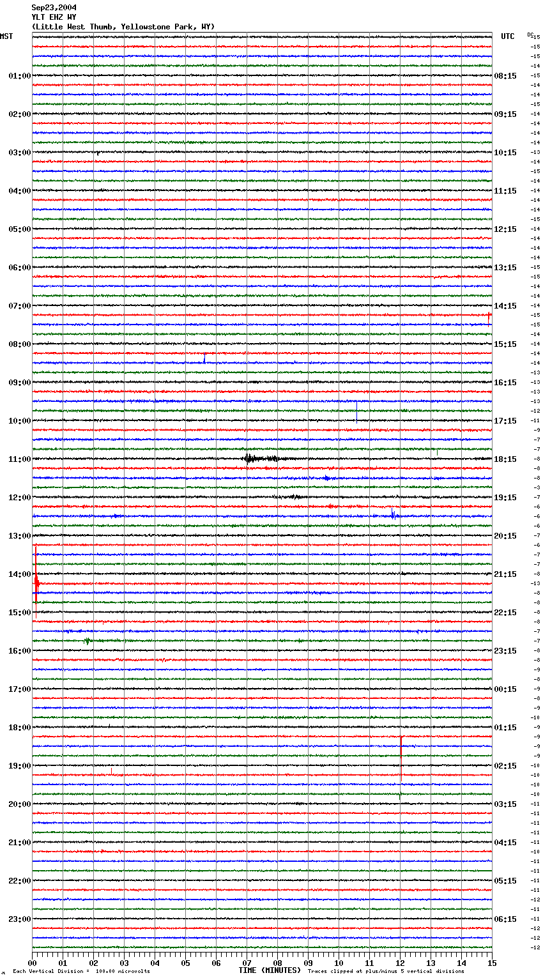The image size is (543, 980).
Task: Click minute 12 tick label on time axis
Action: pyautogui.click(x=400, y=963)
